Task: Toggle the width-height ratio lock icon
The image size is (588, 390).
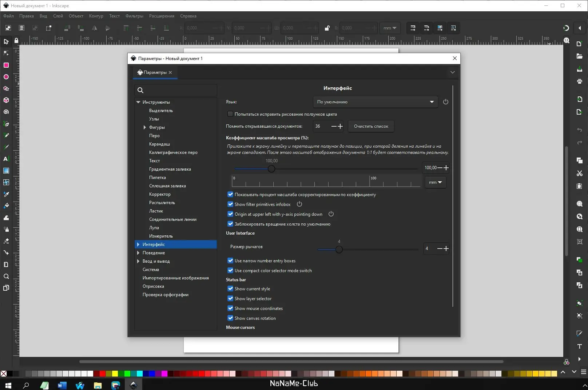Action: (327, 28)
